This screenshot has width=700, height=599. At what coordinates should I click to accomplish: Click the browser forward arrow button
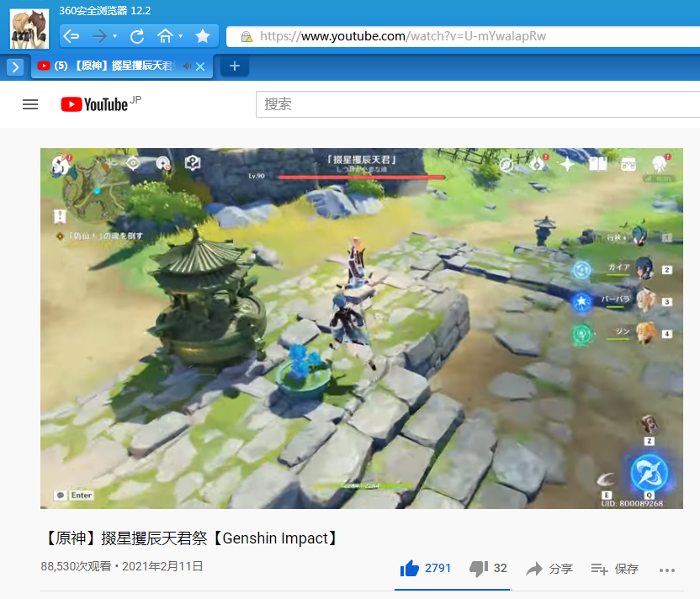[99, 36]
